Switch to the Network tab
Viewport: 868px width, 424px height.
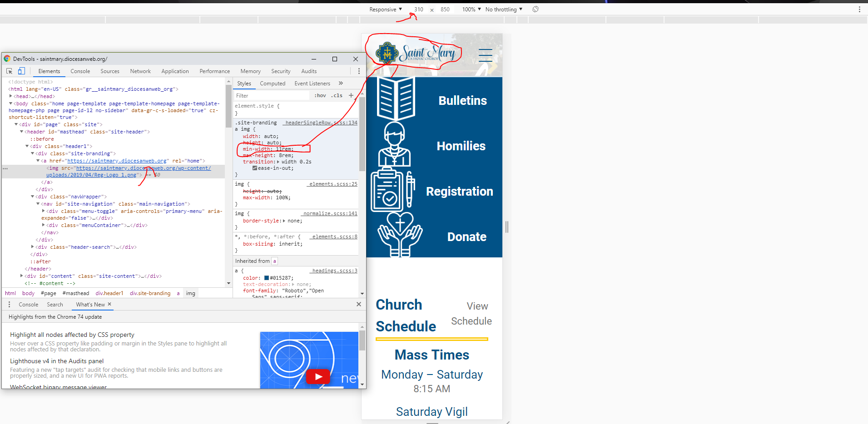tap(140, 71)
